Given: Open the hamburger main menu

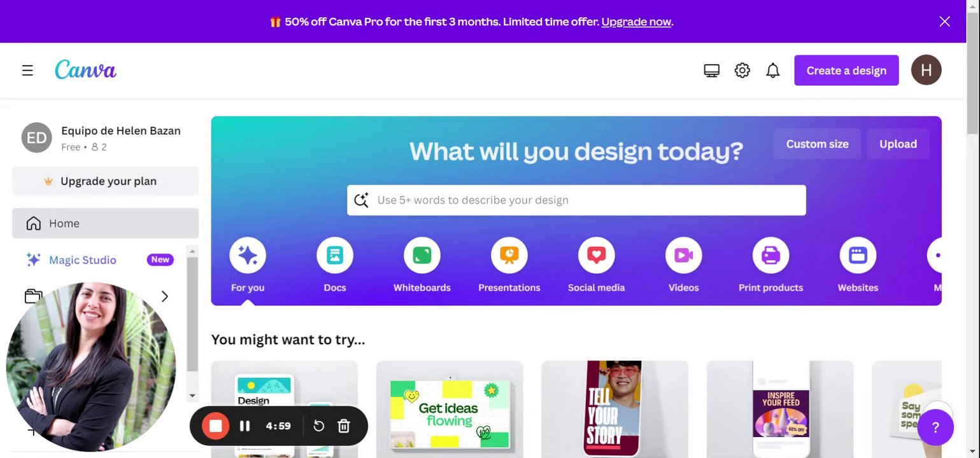Looking at the screenshot, I should tap(27, 71).
